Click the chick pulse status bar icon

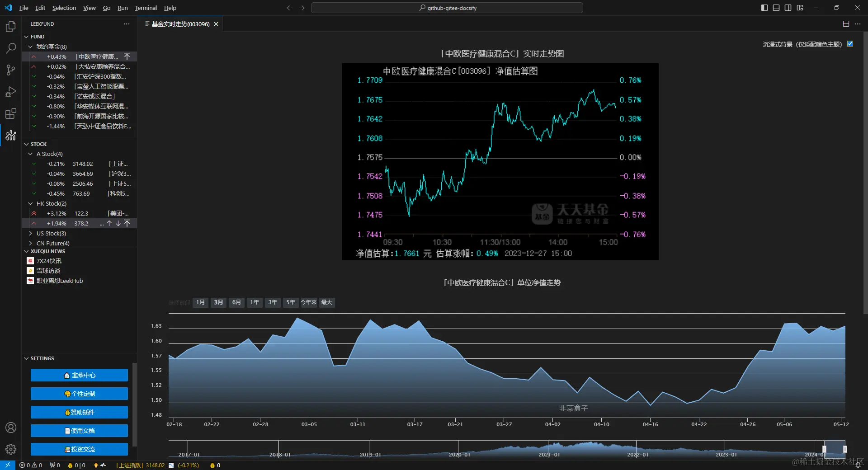coord(99,465)
